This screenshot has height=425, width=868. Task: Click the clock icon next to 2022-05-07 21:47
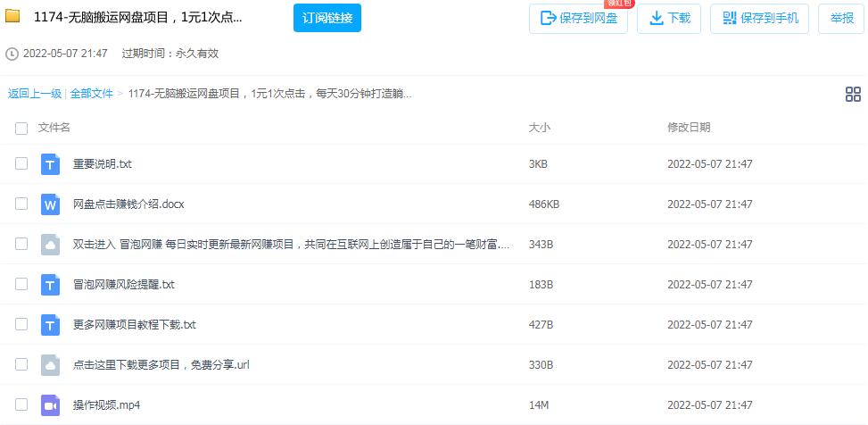(x=12, y=54)
